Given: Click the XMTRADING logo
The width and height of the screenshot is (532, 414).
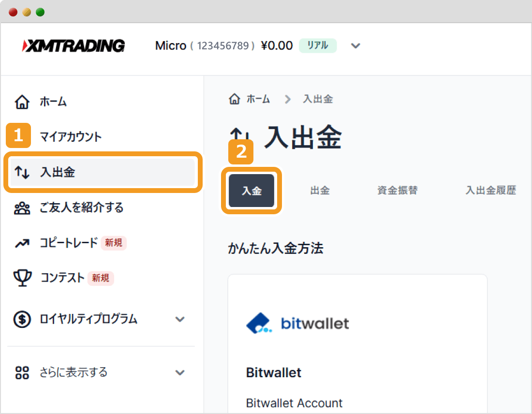Looking at the screenshot, I should 74,46.
